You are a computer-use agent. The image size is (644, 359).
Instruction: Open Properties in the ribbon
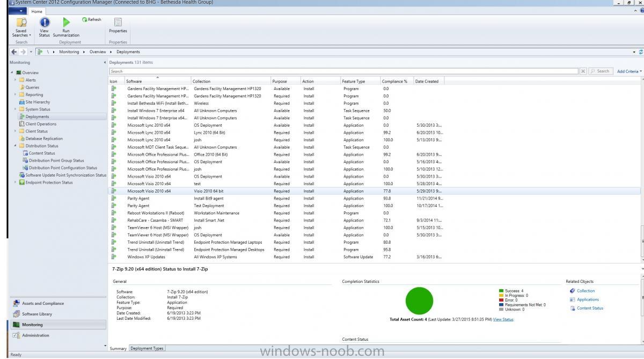pos(118,25)
